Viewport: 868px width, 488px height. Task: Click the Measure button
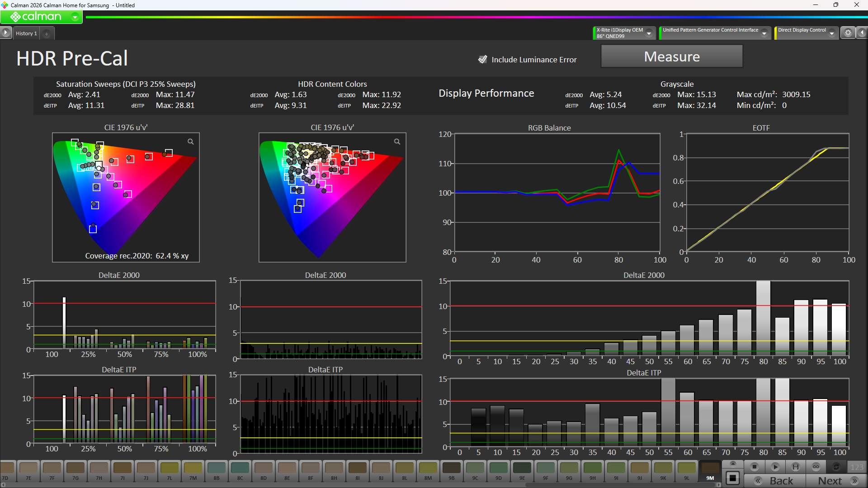point(672,56)
